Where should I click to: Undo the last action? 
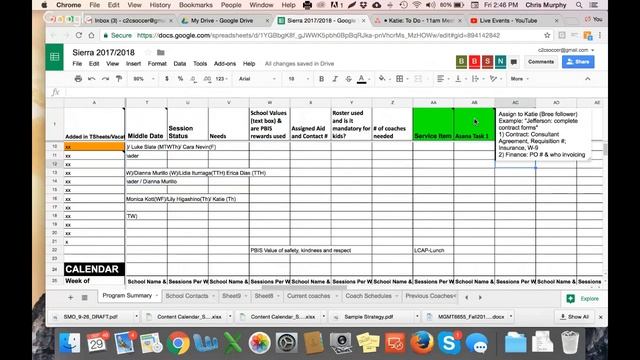[x=91, y=79]
